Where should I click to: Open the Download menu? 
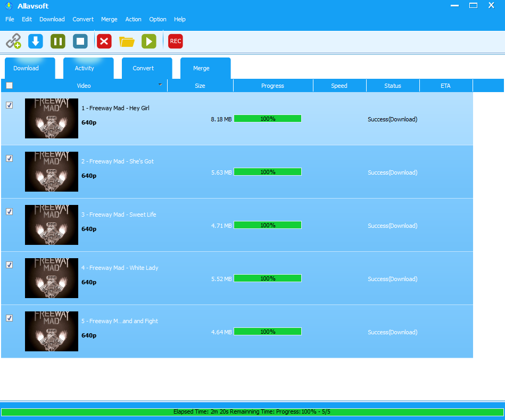pos(52,19)
